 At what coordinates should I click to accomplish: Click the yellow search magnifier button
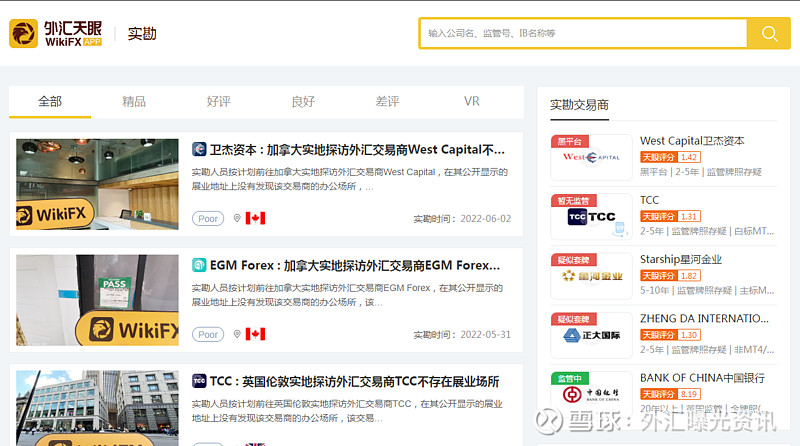769,34
